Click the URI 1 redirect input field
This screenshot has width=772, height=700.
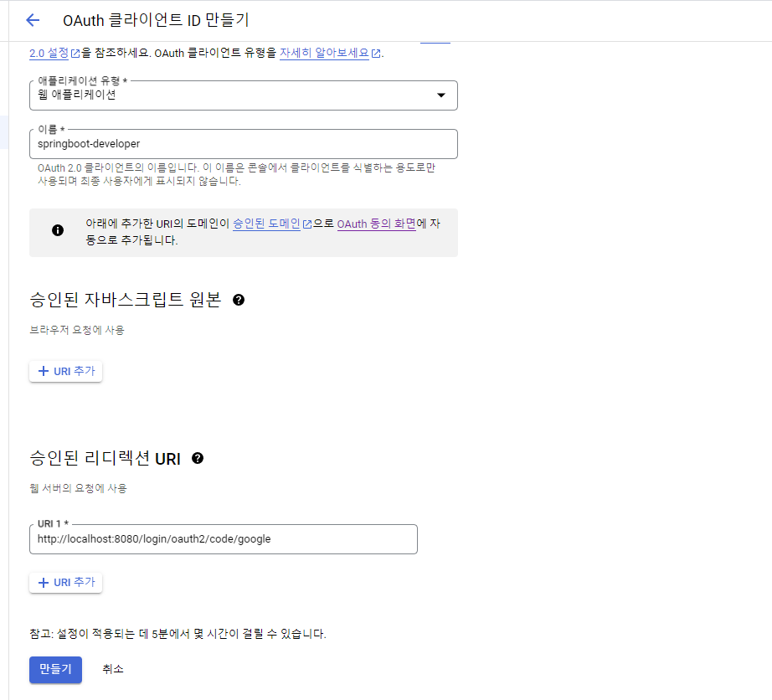tap(223, 539)
